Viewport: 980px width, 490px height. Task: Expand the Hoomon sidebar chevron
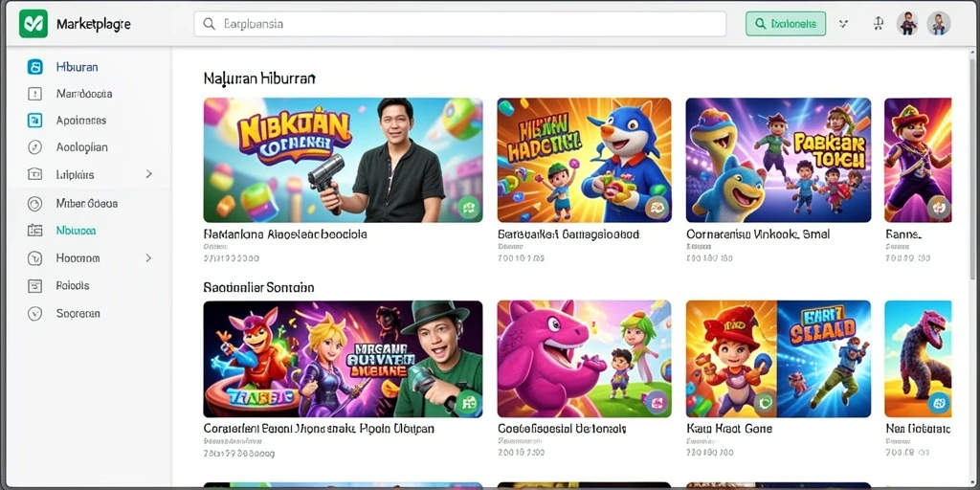148,257
